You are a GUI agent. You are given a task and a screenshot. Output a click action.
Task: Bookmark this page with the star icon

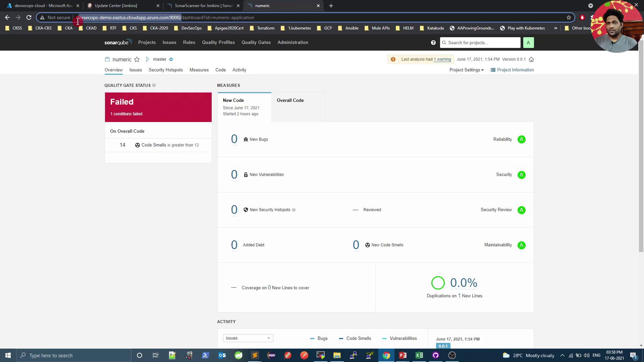tap(569, 17)
